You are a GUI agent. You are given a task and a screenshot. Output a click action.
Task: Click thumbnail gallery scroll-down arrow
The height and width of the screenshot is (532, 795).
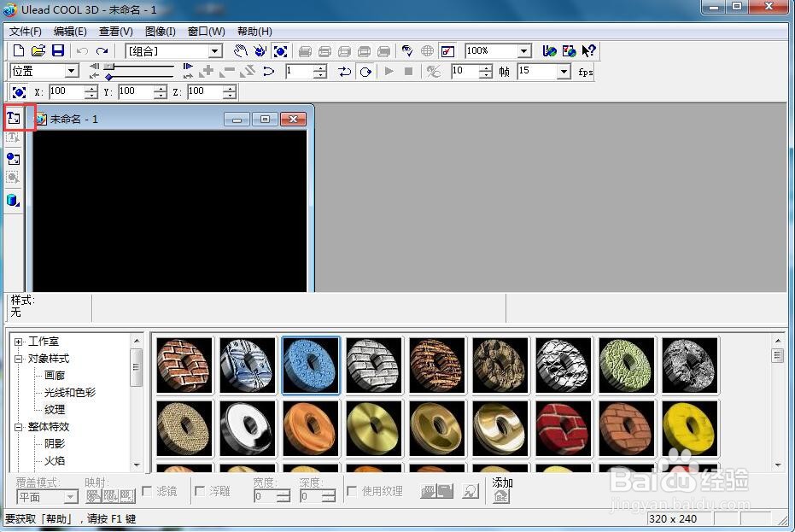778,465
